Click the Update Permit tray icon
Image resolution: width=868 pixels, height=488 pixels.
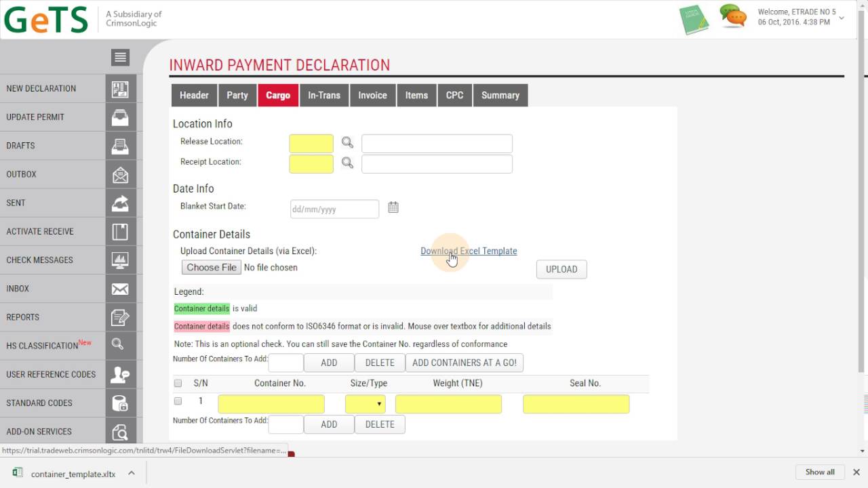click(x=120, y=117)
